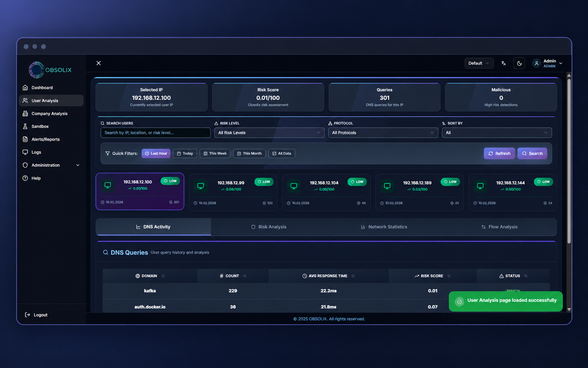The width and height of the screenshot is (588, 368).
Task: Sort table by Domain column arrows
Action: point(163,276)
